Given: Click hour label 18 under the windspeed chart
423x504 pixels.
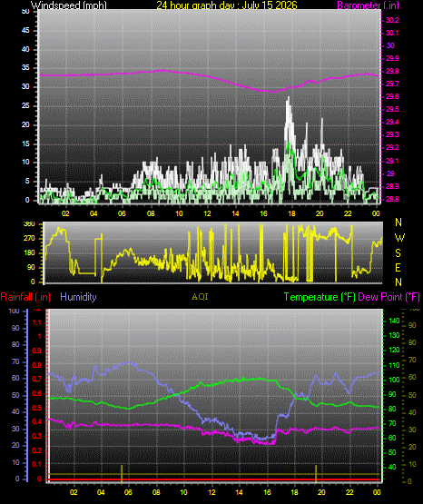Looking at the screenshot, I should pyautogui.click(x=291, y=213).
